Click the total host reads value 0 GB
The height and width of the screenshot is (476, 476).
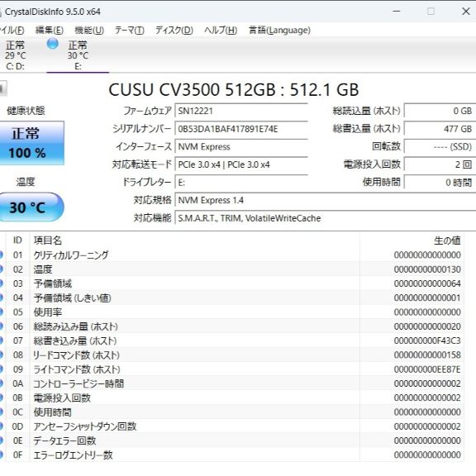[x=440, y=111]
